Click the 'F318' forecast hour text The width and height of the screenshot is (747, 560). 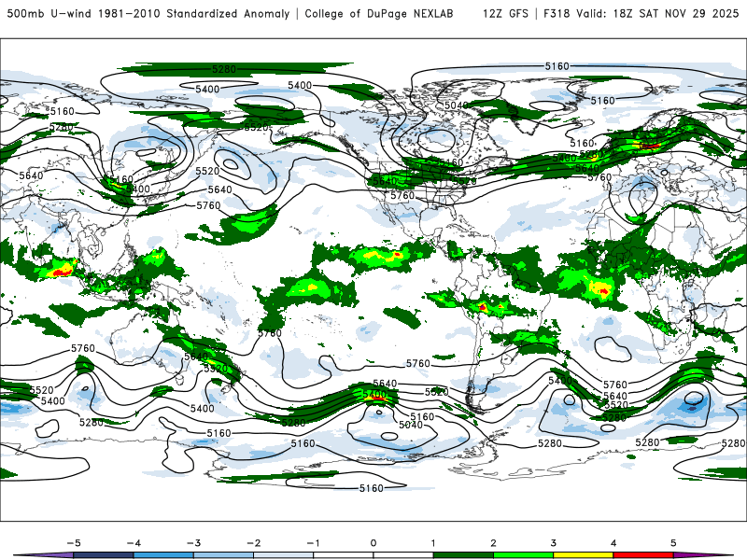[557, 13]
